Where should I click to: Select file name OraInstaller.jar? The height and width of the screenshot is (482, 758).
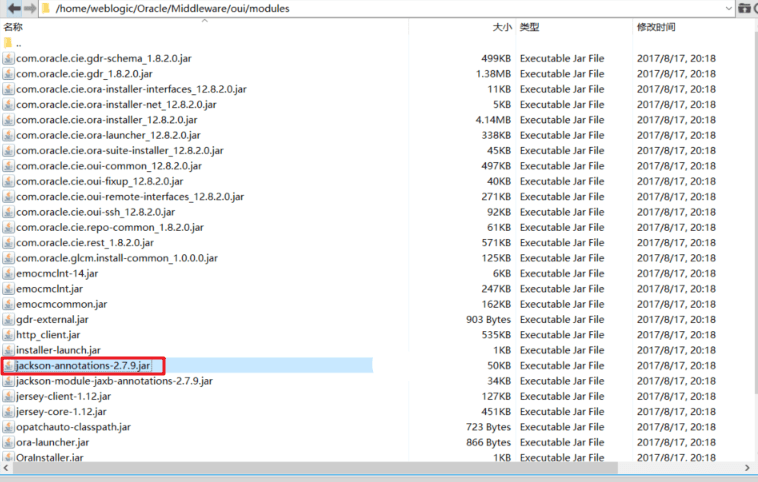[x=50, y=457]
